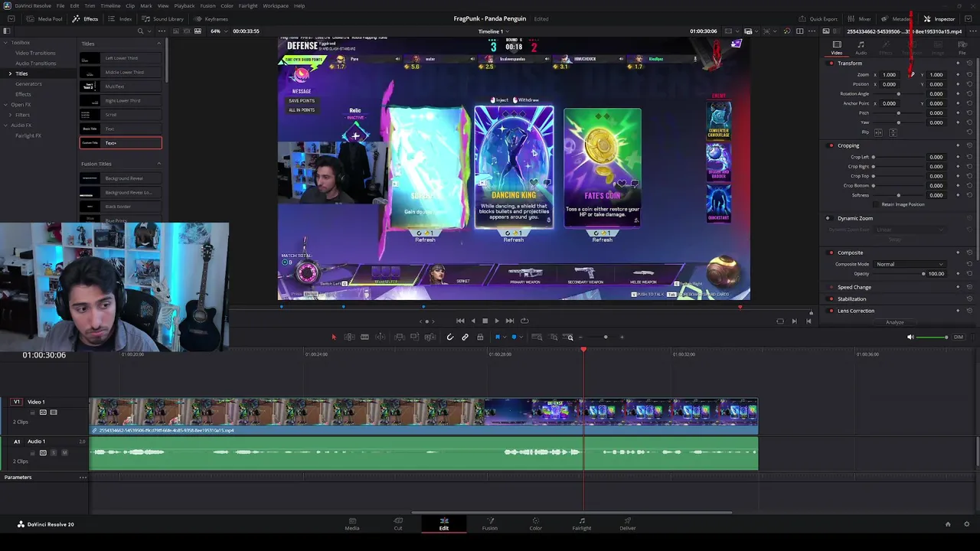Viewport: 980px width, 551px height.
Task: Open the Keyframes panel
Action: pyautogui.click(x=211, y=19)
